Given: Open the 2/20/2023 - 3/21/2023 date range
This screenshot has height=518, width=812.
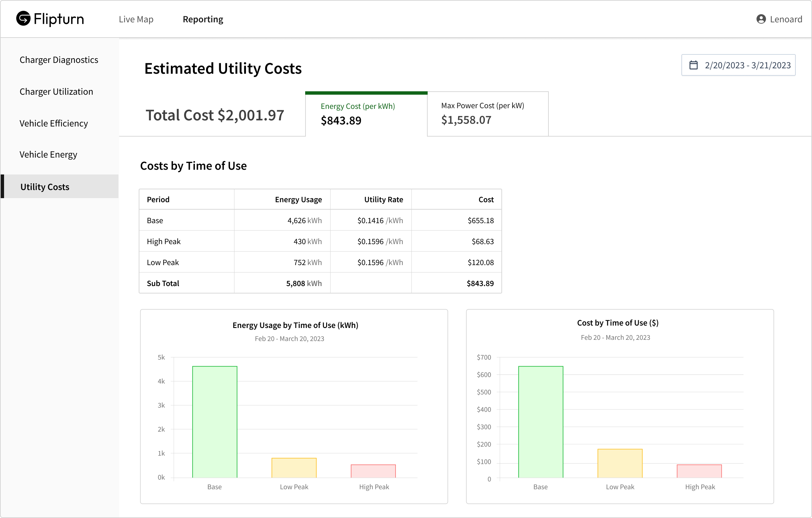Looking at the screenshot, I should (747, 65).
